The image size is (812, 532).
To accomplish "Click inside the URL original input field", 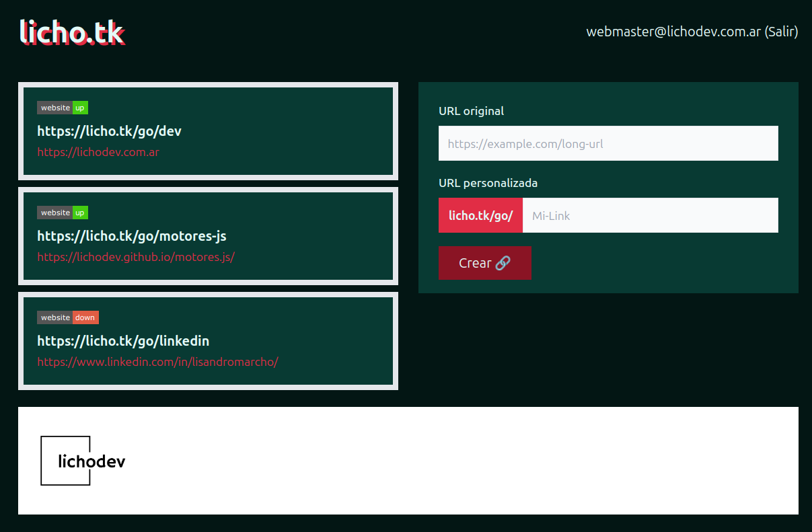I will pos(607,143).
